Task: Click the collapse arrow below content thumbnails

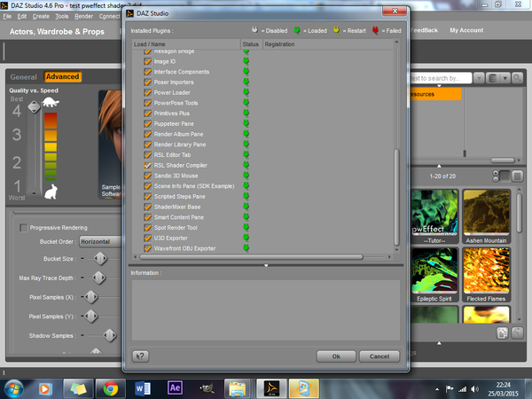Action: (439, 343)
